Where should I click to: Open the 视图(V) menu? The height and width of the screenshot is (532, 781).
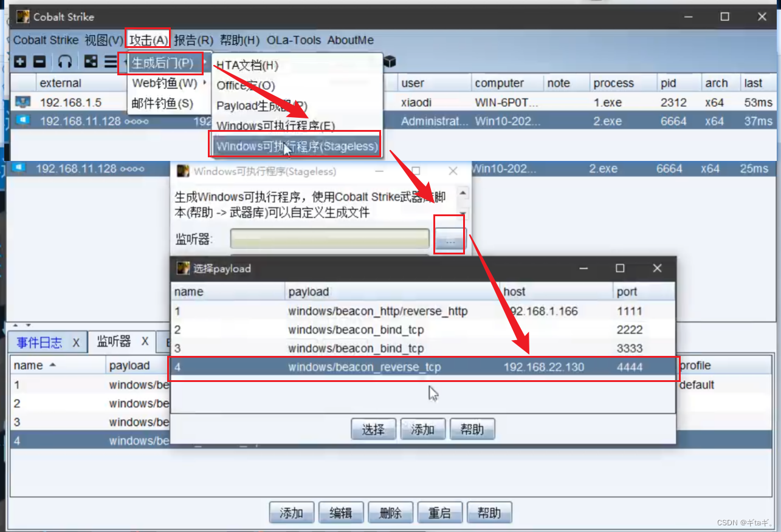pyautogui.click(x=104, y=40)
